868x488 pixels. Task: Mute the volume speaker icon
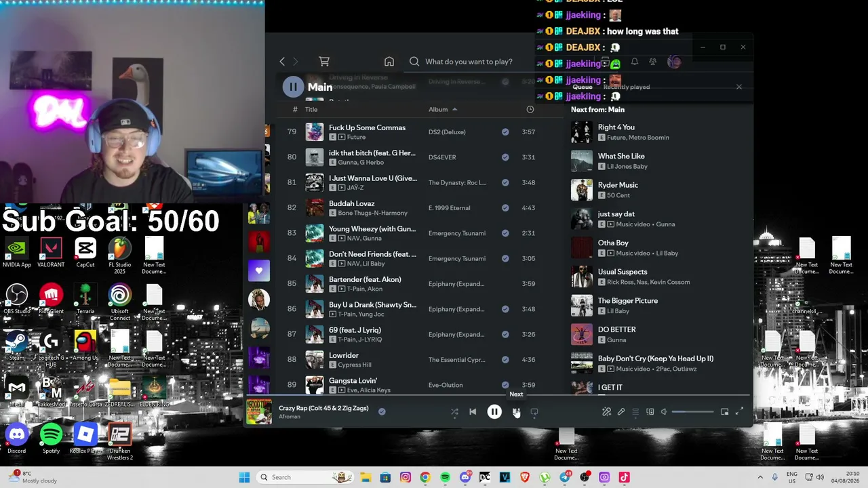664,412
